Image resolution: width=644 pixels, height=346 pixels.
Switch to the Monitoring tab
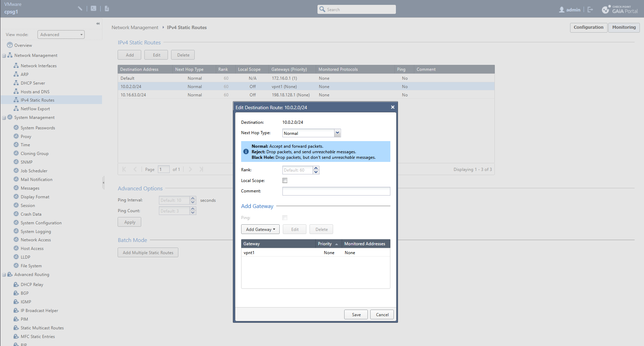[x=624, y=27]
